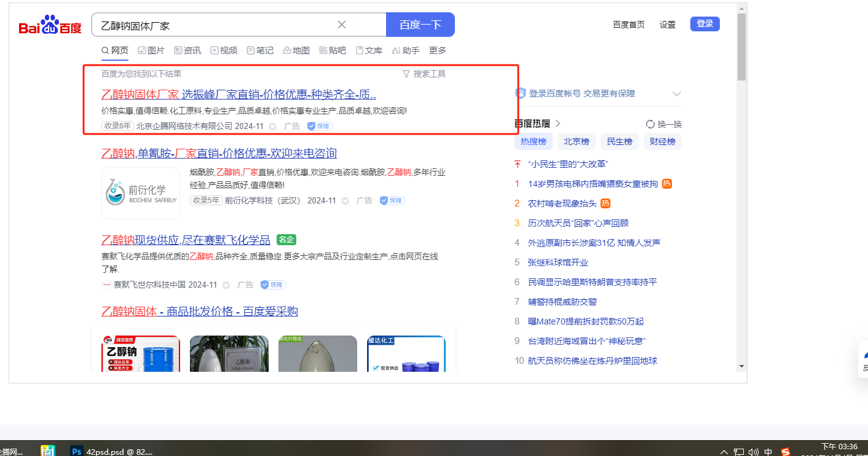Screen dimensions: 868x456
Task: Open the result 乙醇钠固体厂家 选振峰厂家直销
Action: pyautogui.click(x=239, y=94)
